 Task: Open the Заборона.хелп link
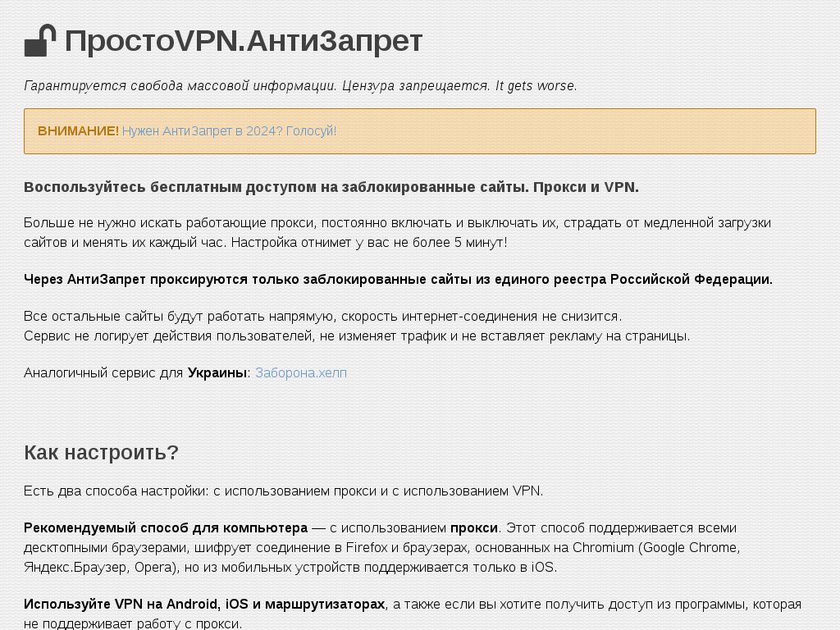click(300, 373)
